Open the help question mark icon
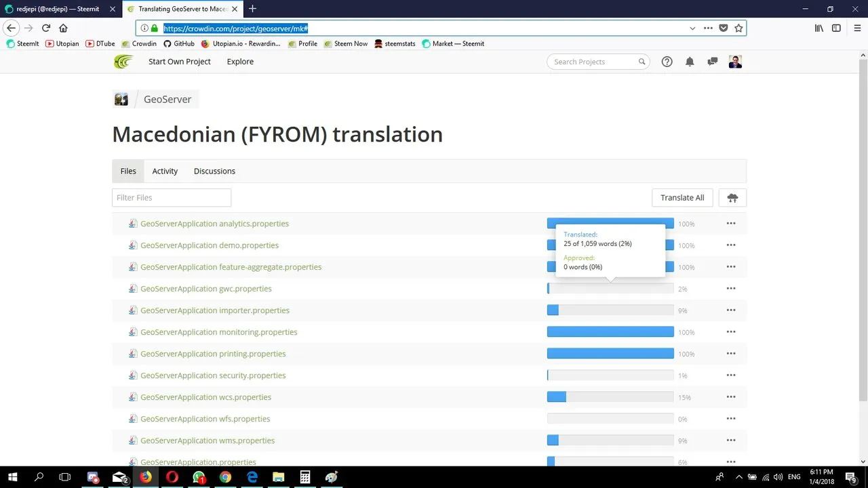Image resolution: width=868 pixels, height=488 pixels. click(x=667, y=62)
